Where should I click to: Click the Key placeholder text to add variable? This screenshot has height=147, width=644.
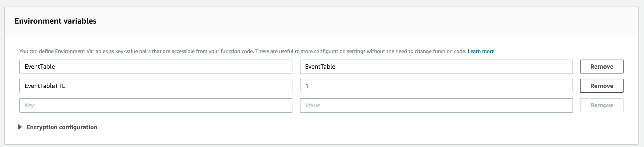tap(29, 105)
